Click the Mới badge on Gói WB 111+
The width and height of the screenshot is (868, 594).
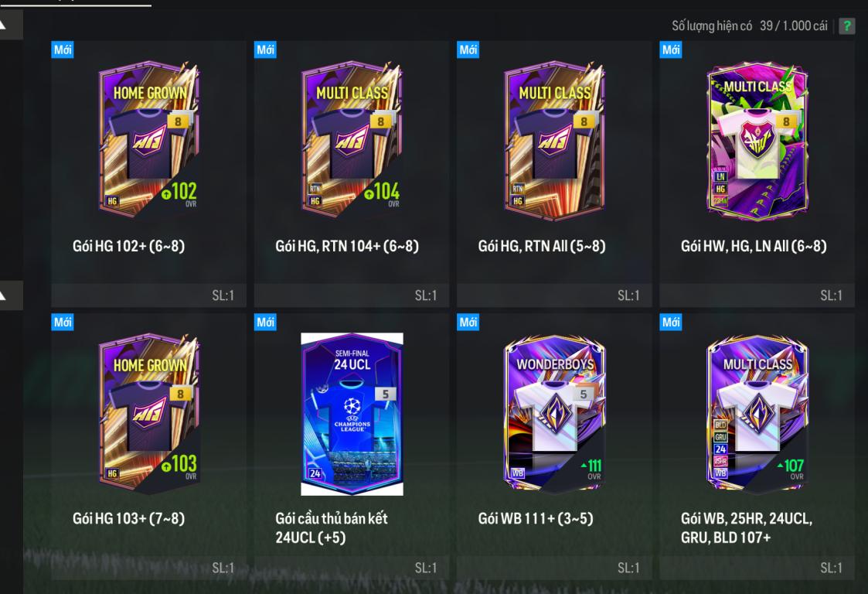click(468, 322)
